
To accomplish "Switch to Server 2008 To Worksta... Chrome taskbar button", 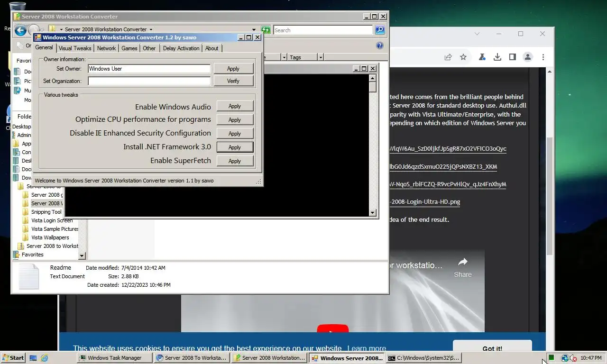I will (x=192, y=358).
